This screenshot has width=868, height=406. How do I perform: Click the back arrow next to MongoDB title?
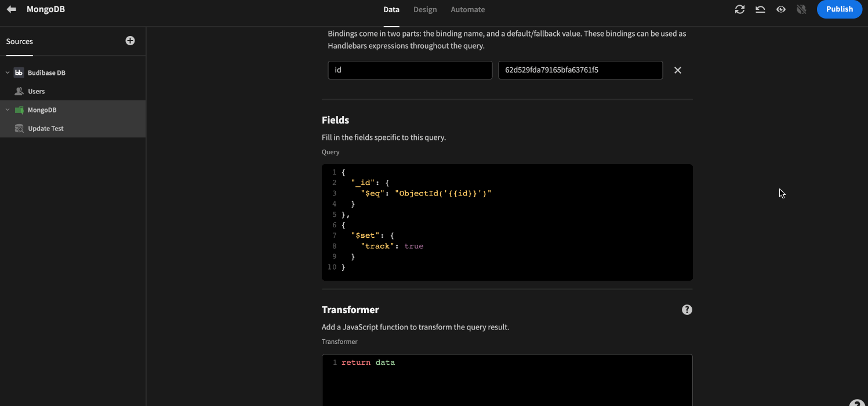tap(10, 8)
